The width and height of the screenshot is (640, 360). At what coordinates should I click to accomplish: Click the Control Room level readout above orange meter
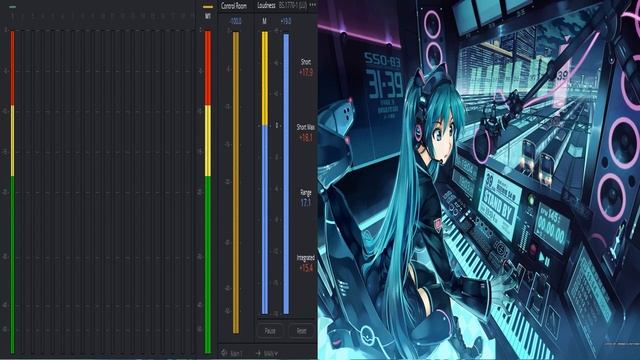point(236,21)
